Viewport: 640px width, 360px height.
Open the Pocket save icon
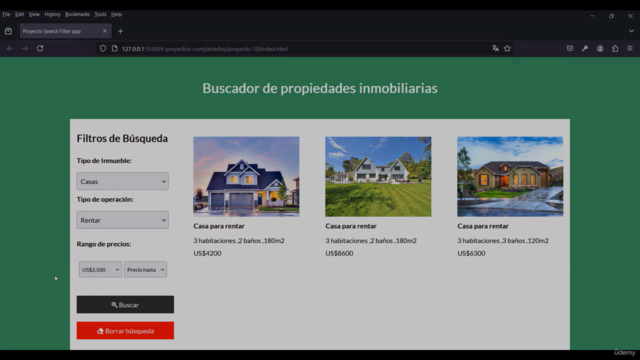[x=570, y=49]
